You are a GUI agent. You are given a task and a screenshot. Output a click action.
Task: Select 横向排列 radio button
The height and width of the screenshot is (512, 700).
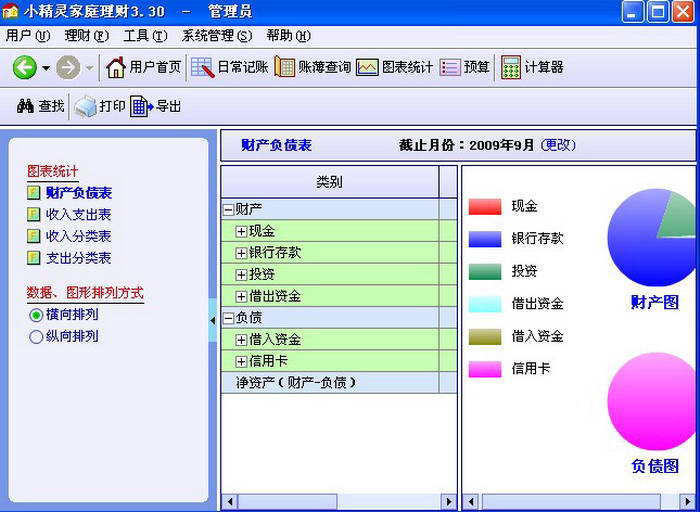point(36,315)
